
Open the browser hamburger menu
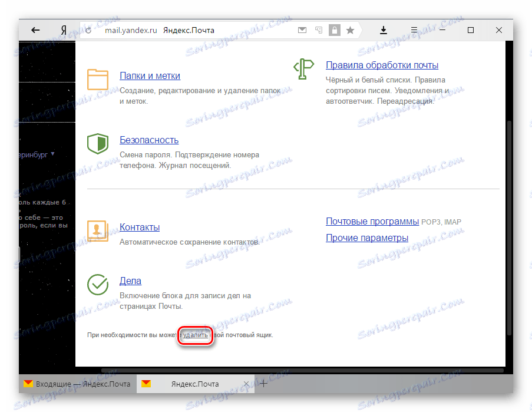tap(414, 30)
